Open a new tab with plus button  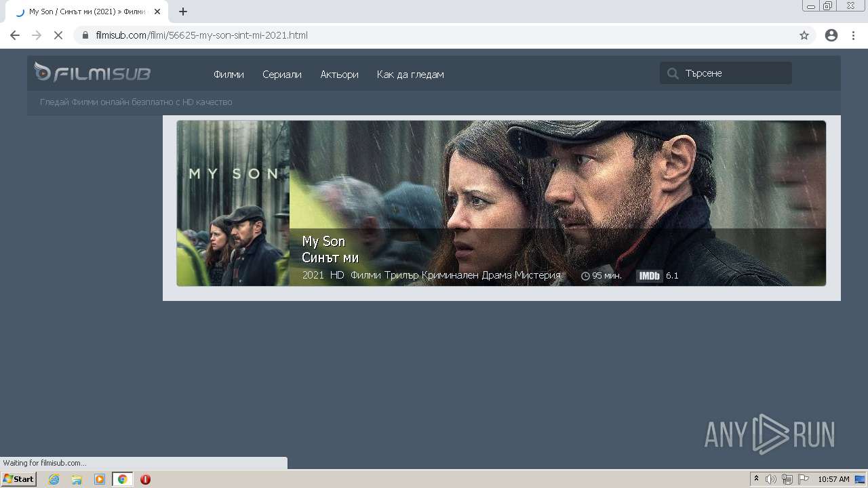[x=182, y=12]
